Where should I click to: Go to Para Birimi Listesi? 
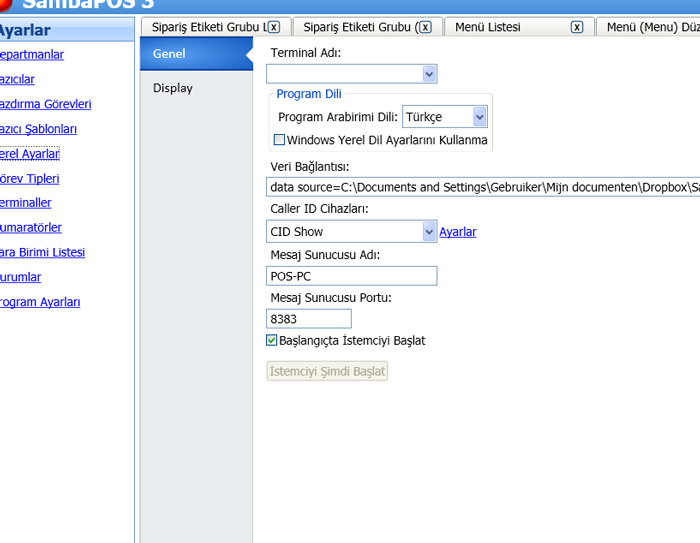[43, 253]
